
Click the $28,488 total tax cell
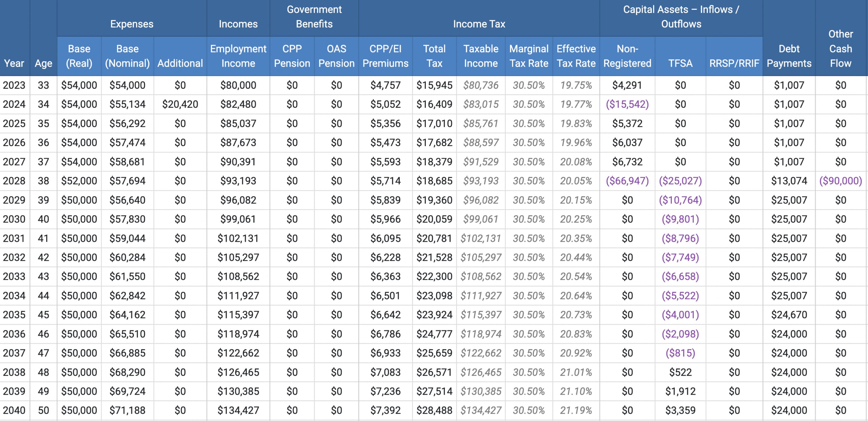434,410
